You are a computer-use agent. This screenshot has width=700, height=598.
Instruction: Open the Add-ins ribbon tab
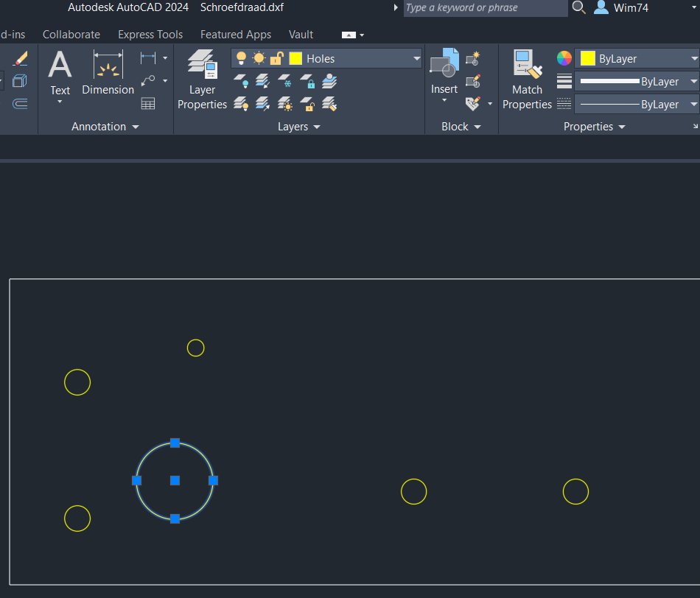13,35
